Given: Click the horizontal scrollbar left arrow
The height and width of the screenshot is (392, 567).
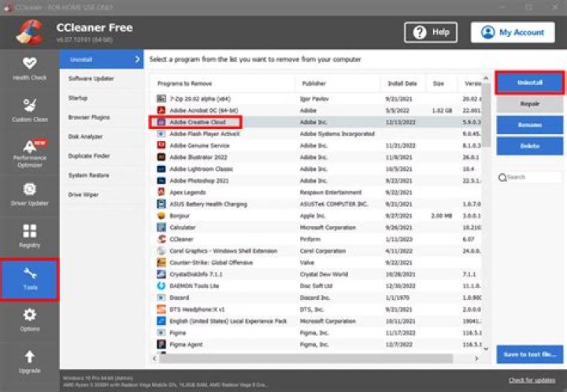Looking at the screenshot, I should coord(154,358).
